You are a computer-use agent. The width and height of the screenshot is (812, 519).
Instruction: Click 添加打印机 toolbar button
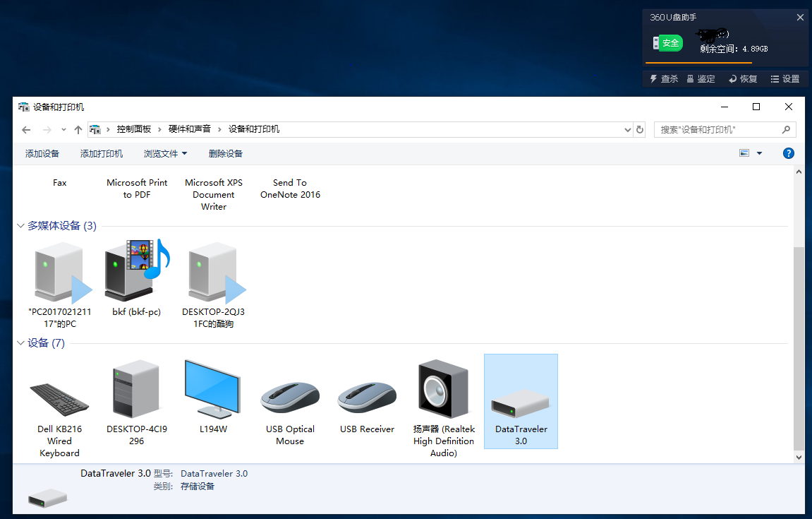pyautogui.click(x=102, y=153)
